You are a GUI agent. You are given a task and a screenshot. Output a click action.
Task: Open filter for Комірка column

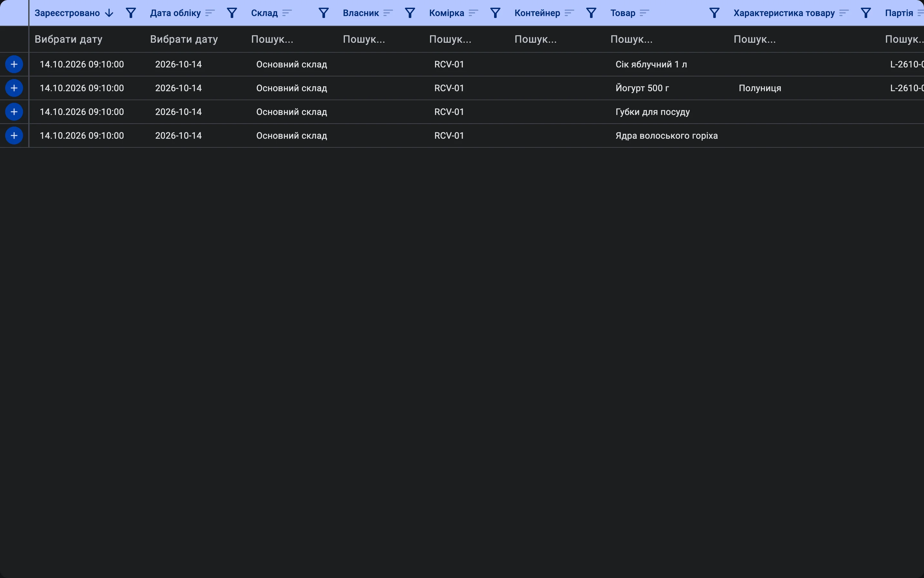click(x=495, y=13)
